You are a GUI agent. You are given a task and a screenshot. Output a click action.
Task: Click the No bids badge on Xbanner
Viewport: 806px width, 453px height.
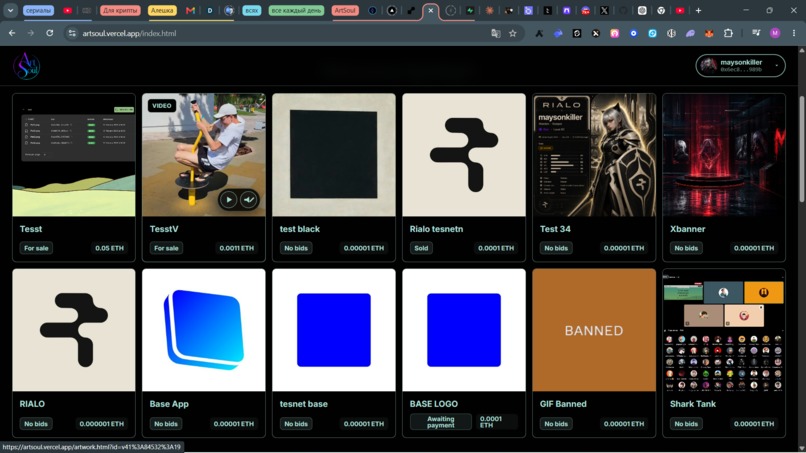(x=686, y=248)
